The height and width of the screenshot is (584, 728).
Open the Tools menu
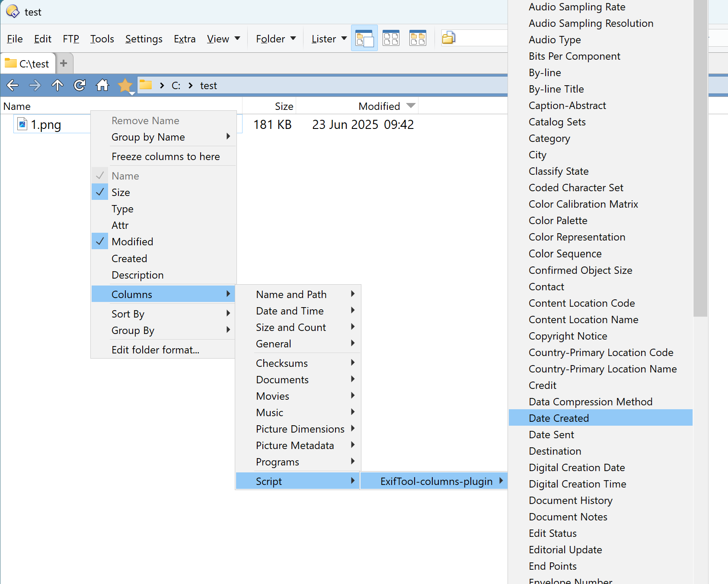coord(102,39)
